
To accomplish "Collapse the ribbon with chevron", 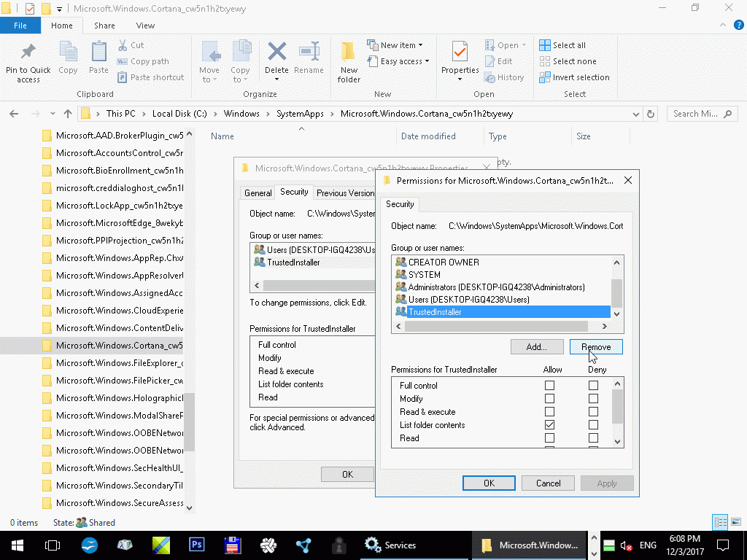I will pyautogui.click(x=723, y=26).
